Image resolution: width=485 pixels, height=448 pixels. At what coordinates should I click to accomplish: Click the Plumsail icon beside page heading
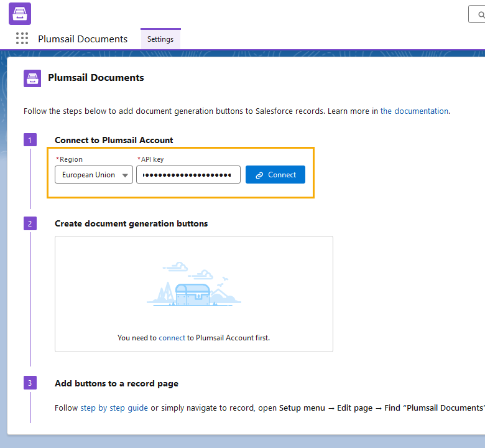pos(32,78)
